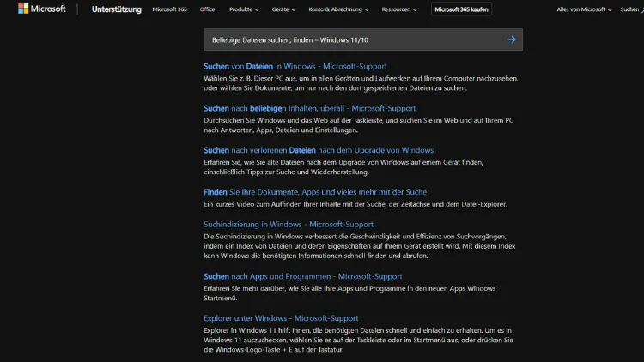
Task: Open the Microsoft 365 menu item
Action: click(x=169, y=9)
